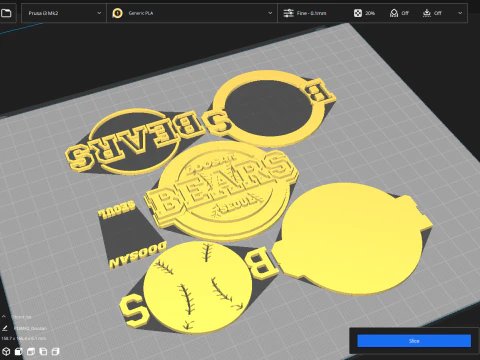
Task: Click the print settings sliders icon
Action: coord(288,13)
